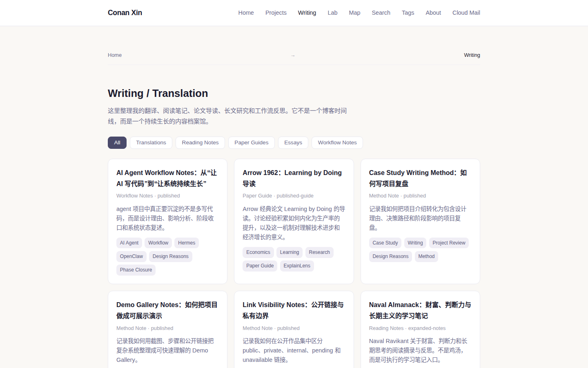Filter by Translations

point(151,143)
